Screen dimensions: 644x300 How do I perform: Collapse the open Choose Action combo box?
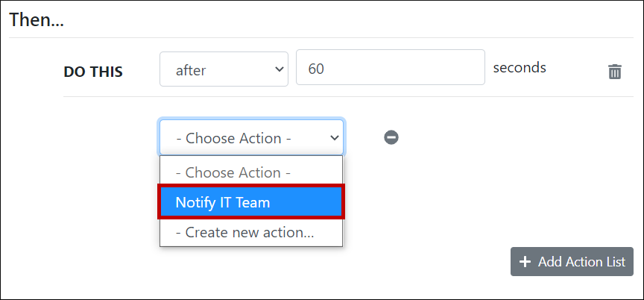(x=251, y=138)
